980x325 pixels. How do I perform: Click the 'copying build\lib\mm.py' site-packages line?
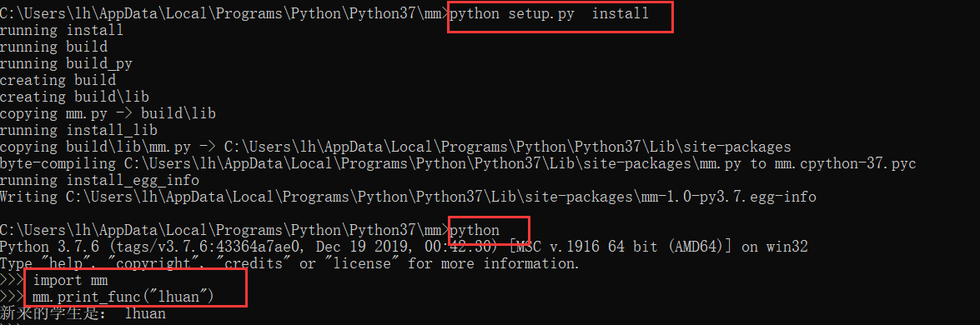coord(395,147)
